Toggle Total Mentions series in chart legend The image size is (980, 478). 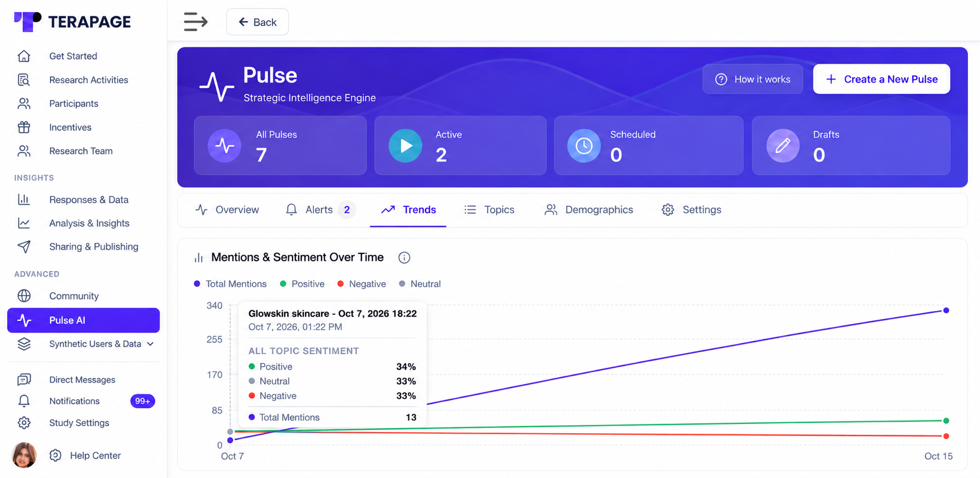click(230, 284)
